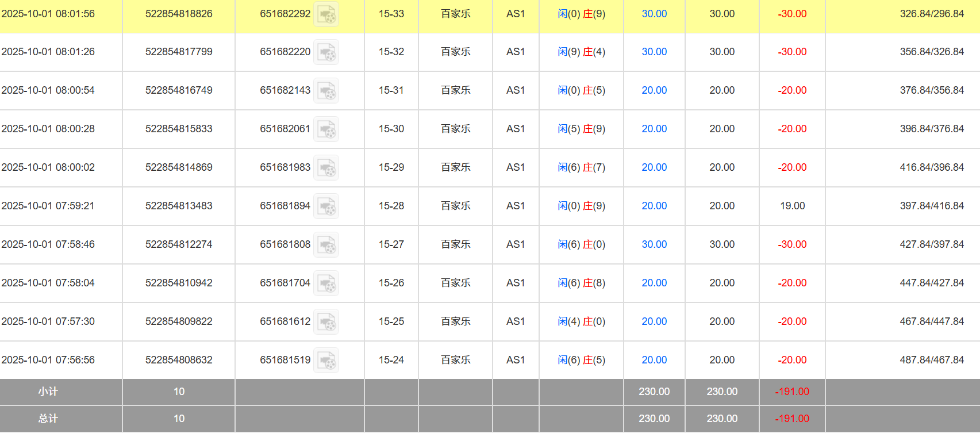Open replay icon for round 651681983
The width and height of the screenshot is (980, 433).
326,168
